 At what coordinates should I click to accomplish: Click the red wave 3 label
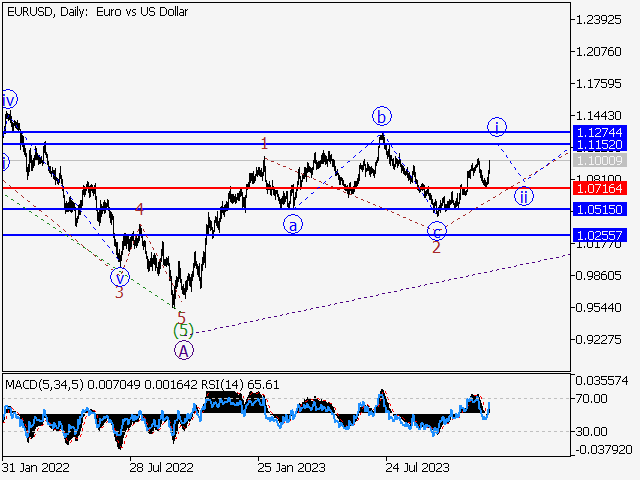[119, 292]
